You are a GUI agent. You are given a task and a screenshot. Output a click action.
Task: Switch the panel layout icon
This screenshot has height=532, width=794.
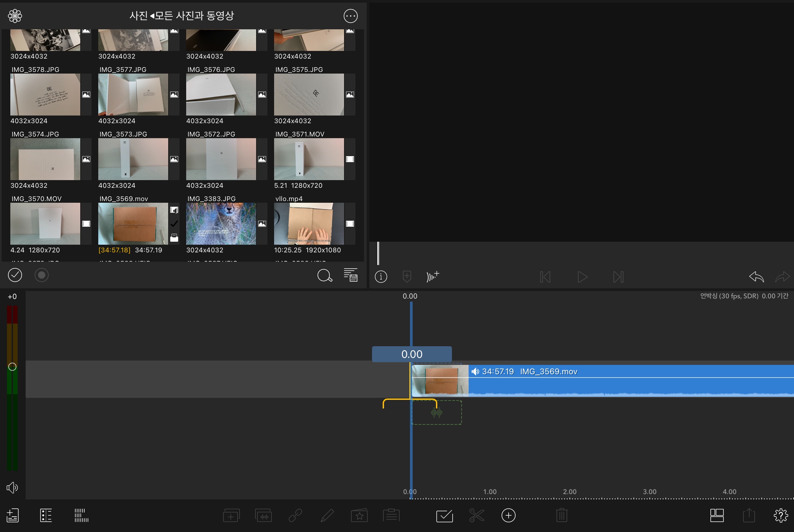point(717,515)
